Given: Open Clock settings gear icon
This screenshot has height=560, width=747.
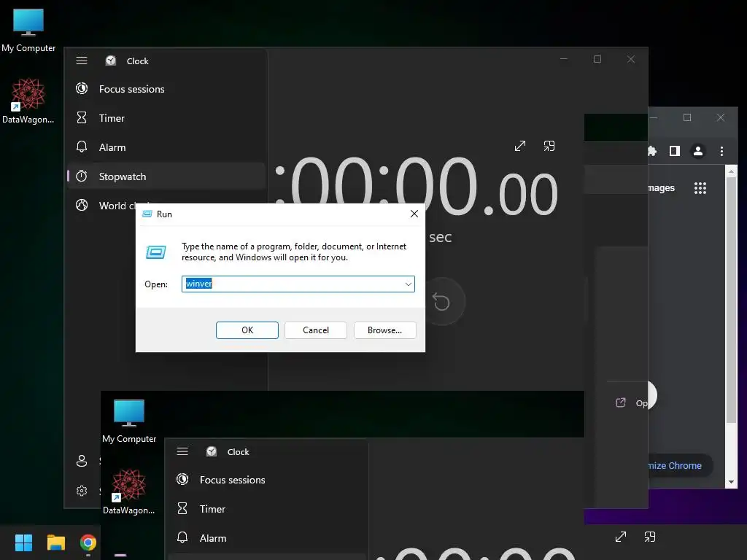Looking at the screenshot, I should click(x=82, y=491).
